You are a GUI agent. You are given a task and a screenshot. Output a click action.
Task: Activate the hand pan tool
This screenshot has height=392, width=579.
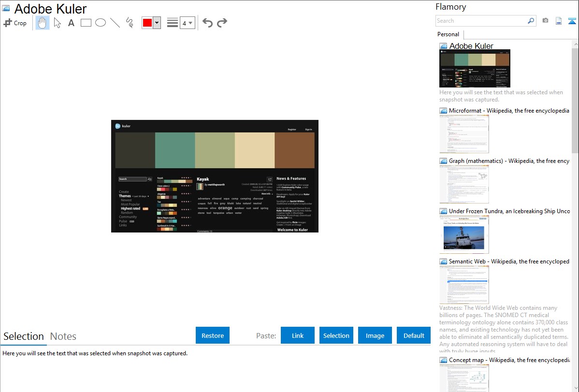click(x=42, y=23)
